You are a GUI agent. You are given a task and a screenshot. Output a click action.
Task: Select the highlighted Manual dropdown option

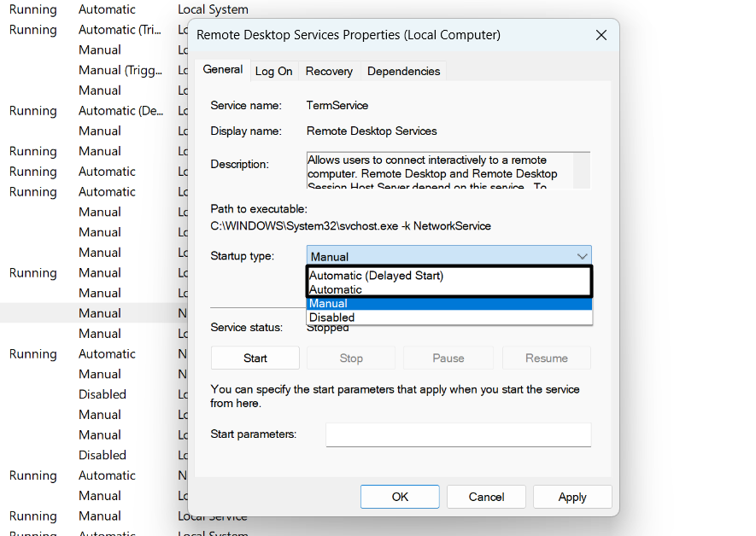(329, 303)
